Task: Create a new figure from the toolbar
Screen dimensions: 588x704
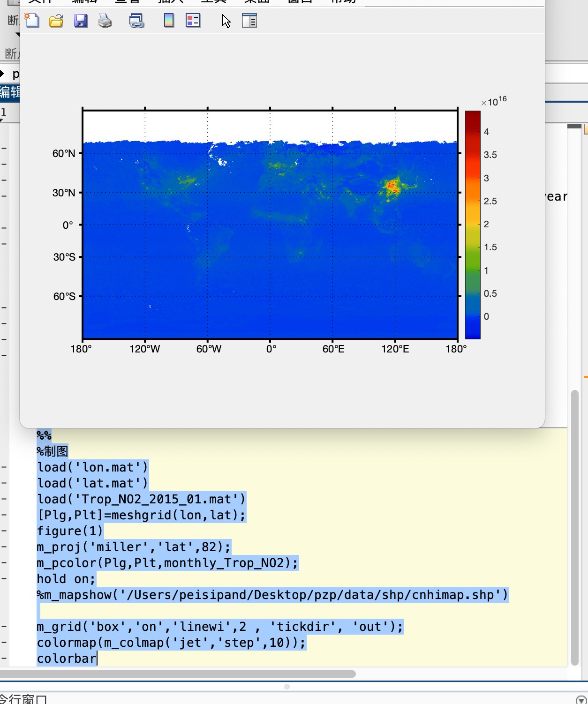Action: (32, 21)
